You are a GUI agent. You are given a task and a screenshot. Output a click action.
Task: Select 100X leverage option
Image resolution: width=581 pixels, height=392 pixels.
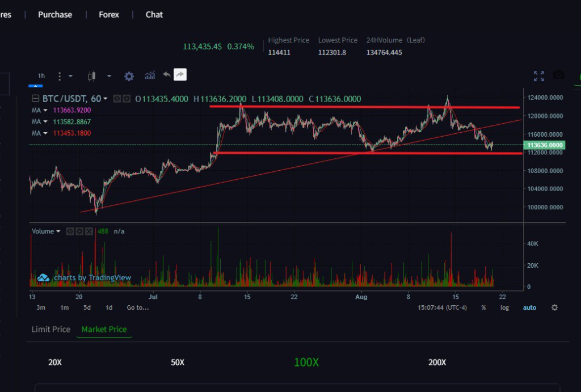click(306, 363)
